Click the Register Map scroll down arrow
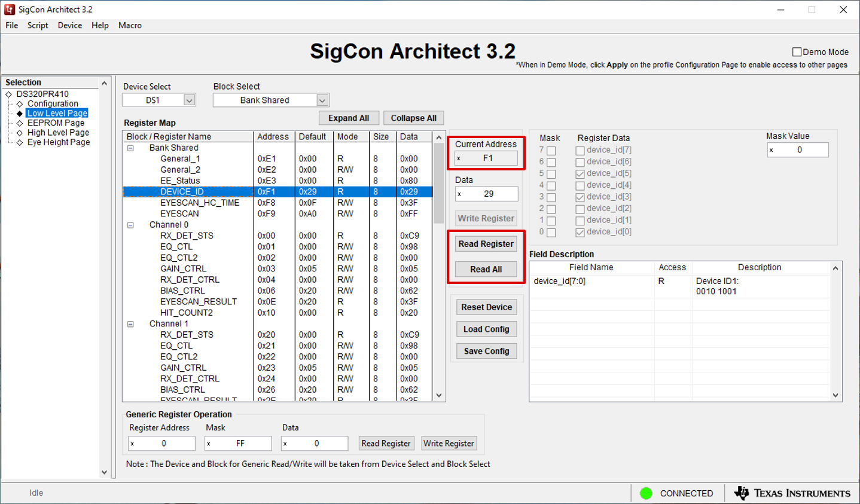860x504 pixels. coord(439,395)
